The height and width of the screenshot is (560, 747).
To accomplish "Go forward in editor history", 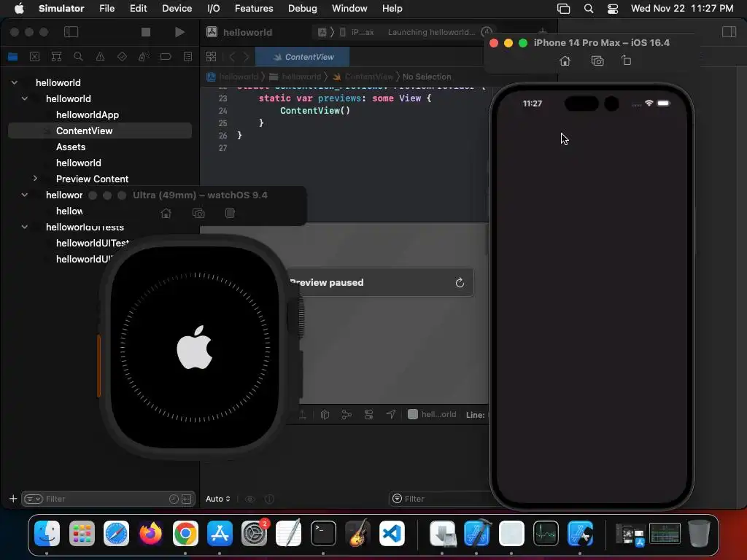I will (247, 57).
